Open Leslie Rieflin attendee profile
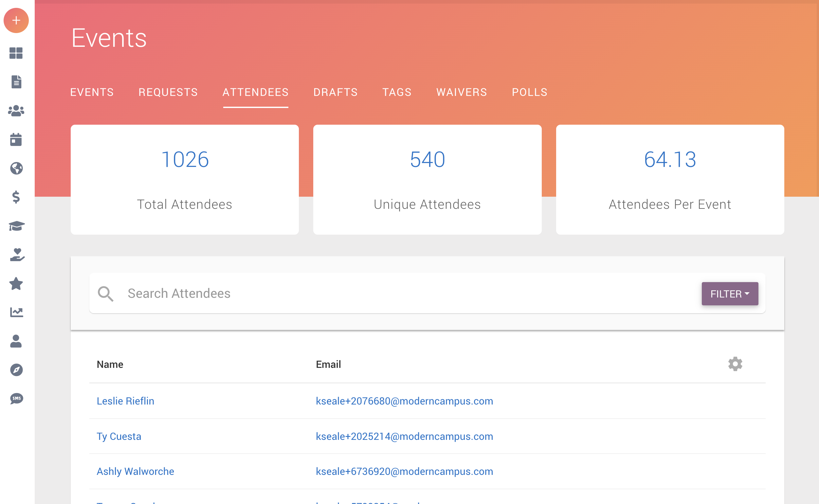The image size is (819, 504). point(125,401)
